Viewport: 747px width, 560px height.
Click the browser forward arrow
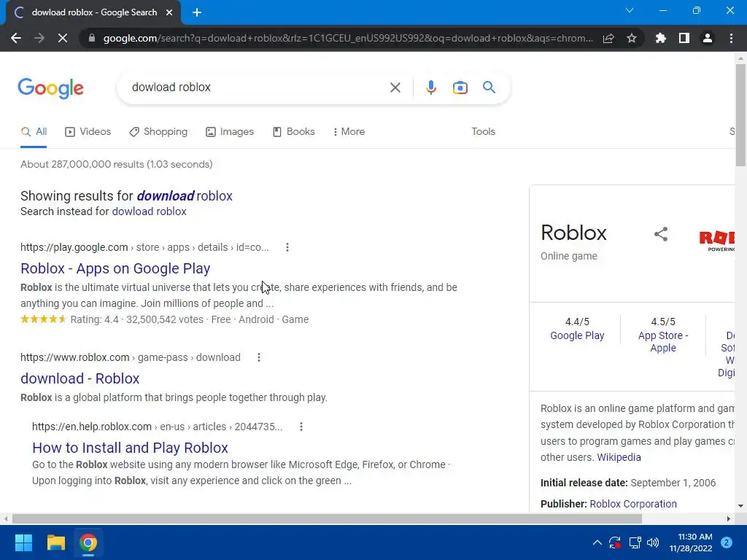(x=39, y=38)
